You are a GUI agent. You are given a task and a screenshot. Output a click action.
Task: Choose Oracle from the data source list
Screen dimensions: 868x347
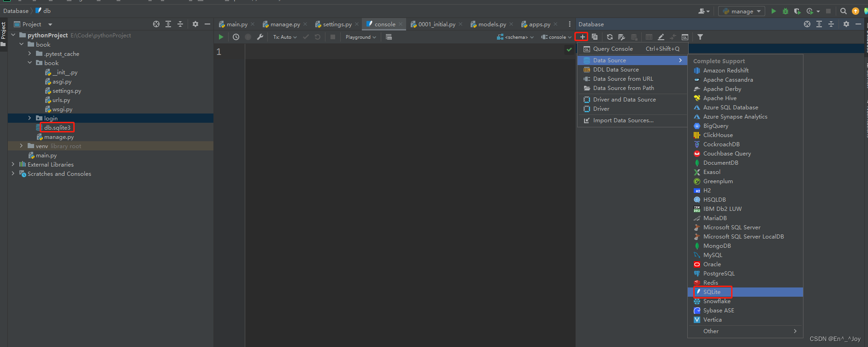click(x=745, y=264)
